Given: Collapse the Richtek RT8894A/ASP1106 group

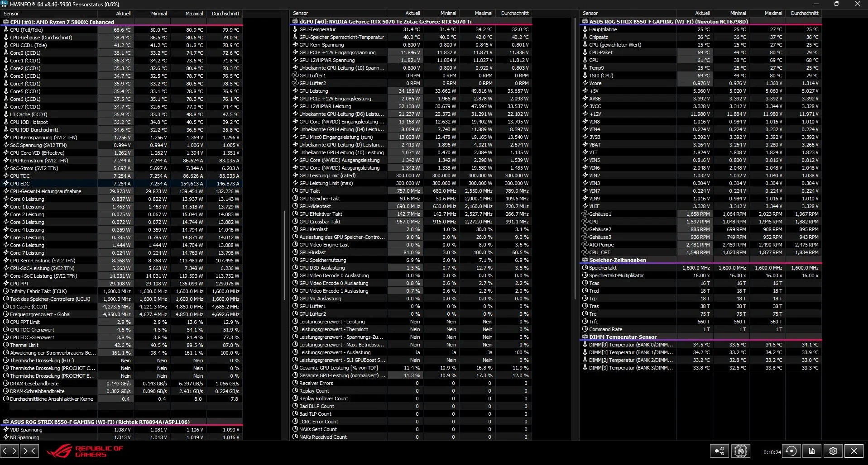Looking at the screenshot, I should coord(6,422).
